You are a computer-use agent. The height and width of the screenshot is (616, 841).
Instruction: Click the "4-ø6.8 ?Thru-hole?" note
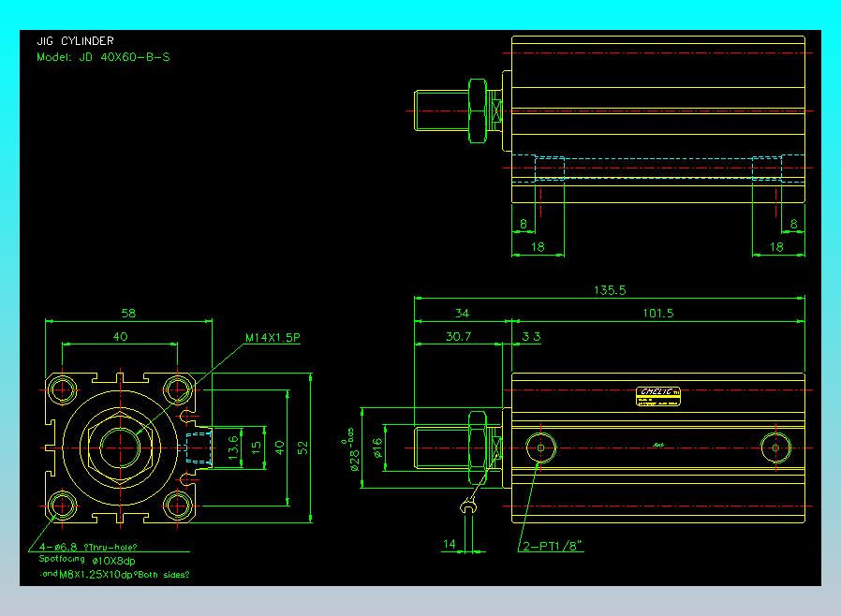point(88,547)
